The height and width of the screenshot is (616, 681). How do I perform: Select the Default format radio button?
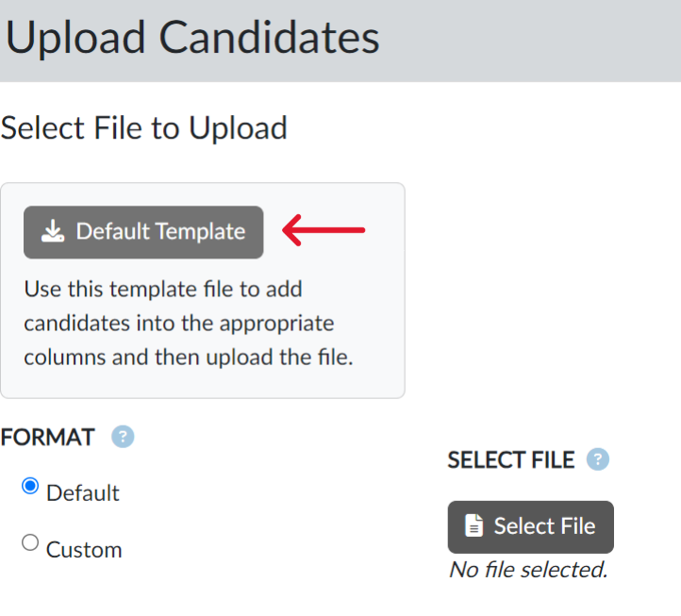[30, 488]
